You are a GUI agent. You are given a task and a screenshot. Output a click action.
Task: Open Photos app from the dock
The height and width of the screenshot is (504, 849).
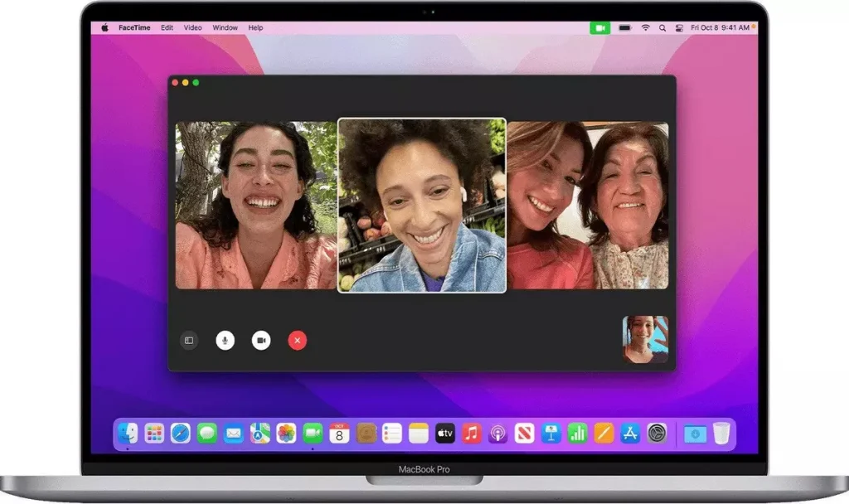(x=286, y=433)
